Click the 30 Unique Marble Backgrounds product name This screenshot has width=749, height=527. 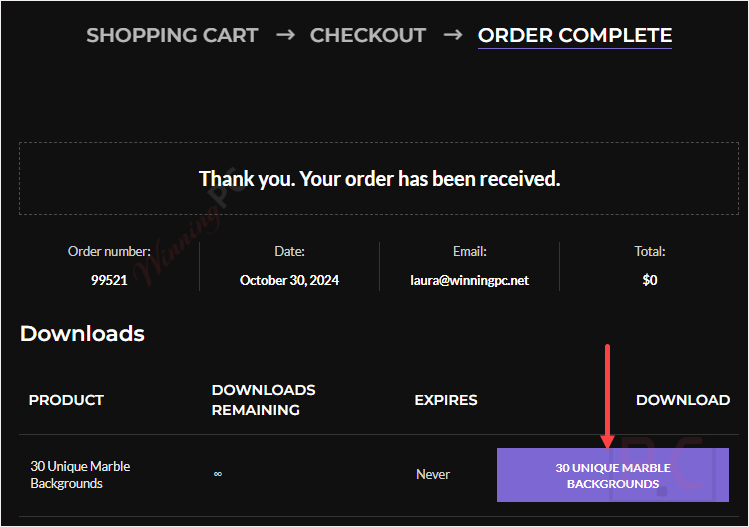(80, 475)
